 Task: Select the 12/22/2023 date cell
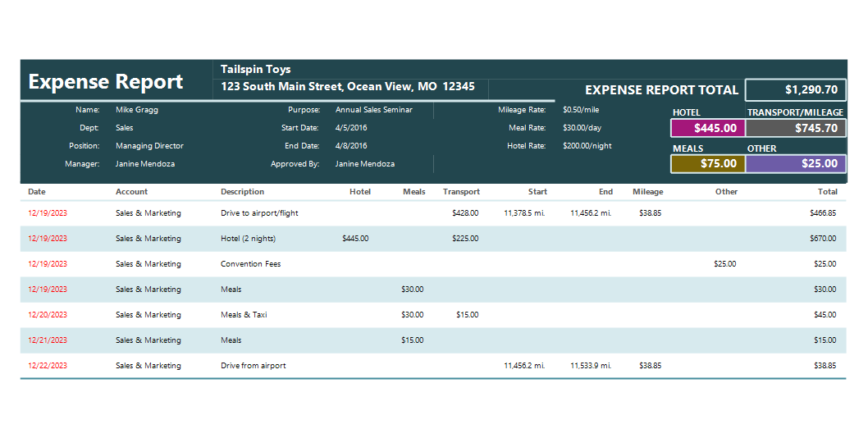point(48,366)
